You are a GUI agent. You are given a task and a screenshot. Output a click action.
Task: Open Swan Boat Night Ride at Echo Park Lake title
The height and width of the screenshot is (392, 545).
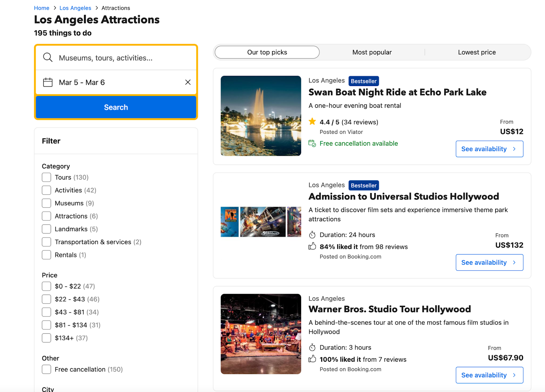point(398,92)
